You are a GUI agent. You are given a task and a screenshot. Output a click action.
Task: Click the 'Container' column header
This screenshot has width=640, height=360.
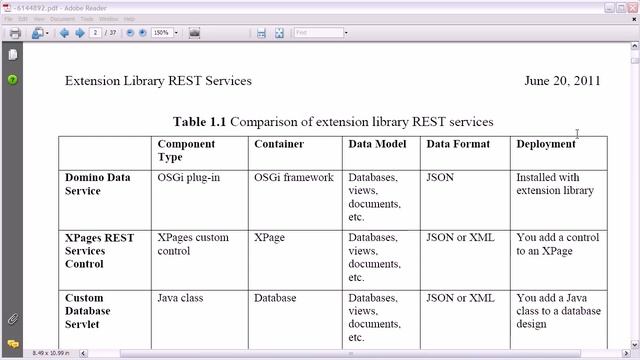279,144
